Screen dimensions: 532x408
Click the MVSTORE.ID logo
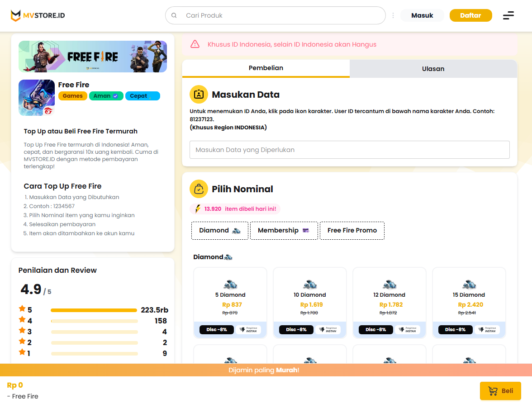(38, 15)
